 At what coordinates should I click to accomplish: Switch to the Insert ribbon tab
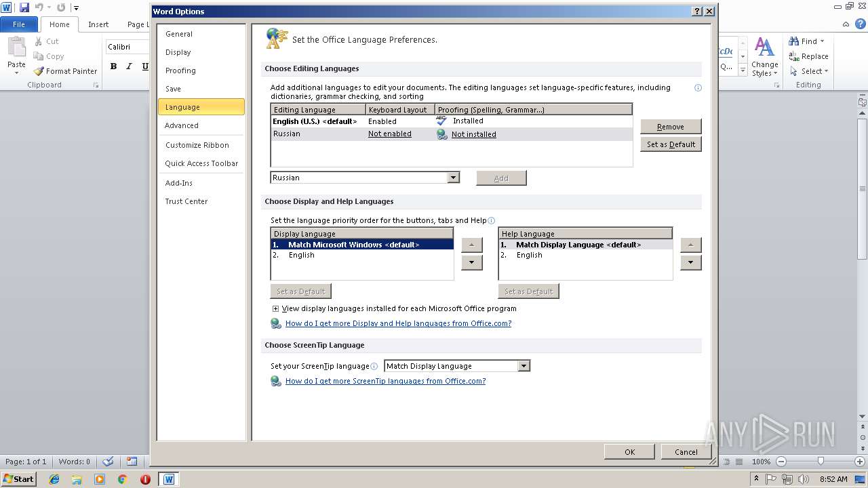(98, 24)
